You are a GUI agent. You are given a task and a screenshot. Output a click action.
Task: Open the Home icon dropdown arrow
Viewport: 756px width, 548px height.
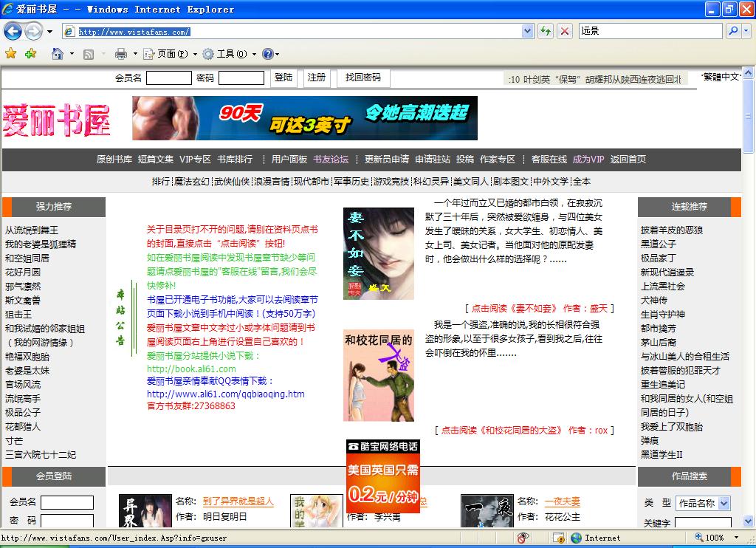pyautogui.click(x=72, y=54)
